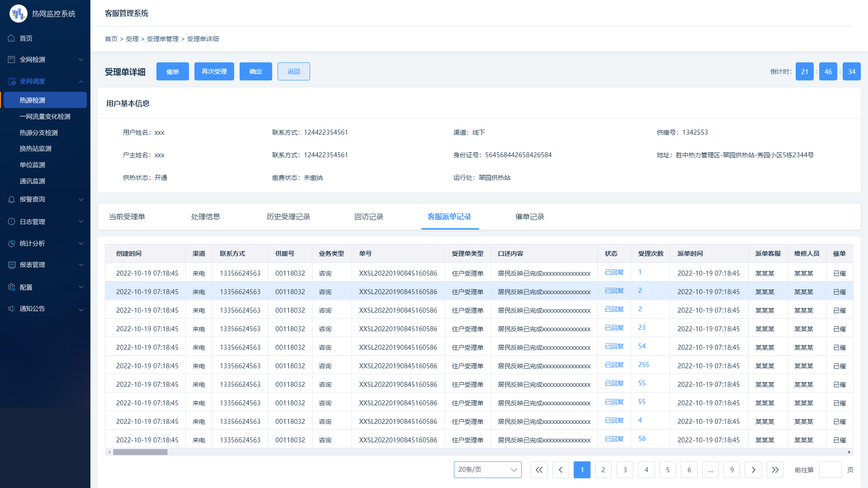This screenshot has height=488, width=868.
Task: Expand the 报警查询 menu chevron
Action: pyautogui.click(x=81, y=200)
